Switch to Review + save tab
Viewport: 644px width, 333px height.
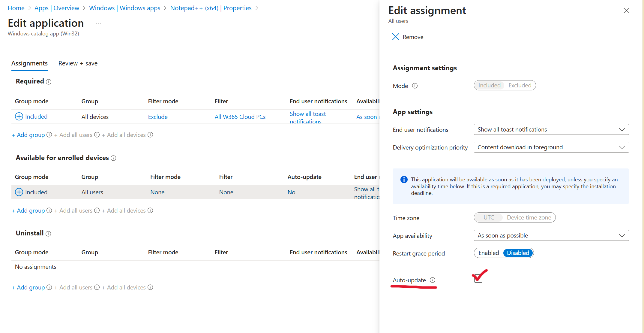tap(78, 63)
